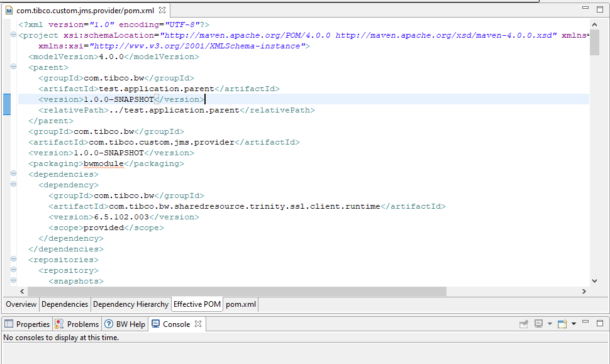
Task: Close the pom.xml editor tab
Action: pyautogui.click(x=162, y=10)
